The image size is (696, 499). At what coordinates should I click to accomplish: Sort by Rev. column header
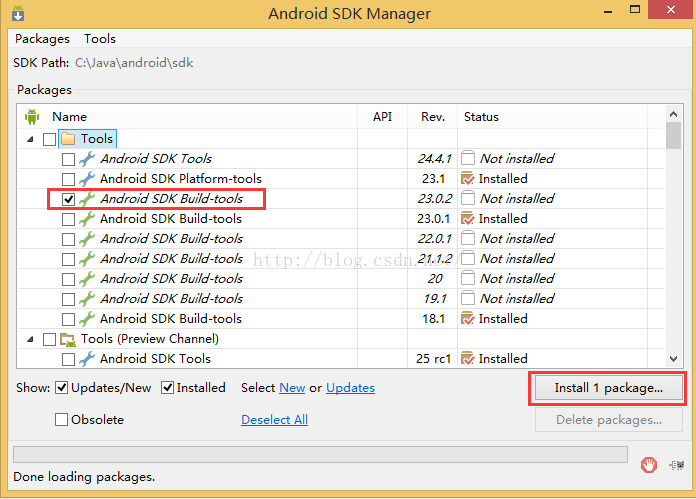433,117
